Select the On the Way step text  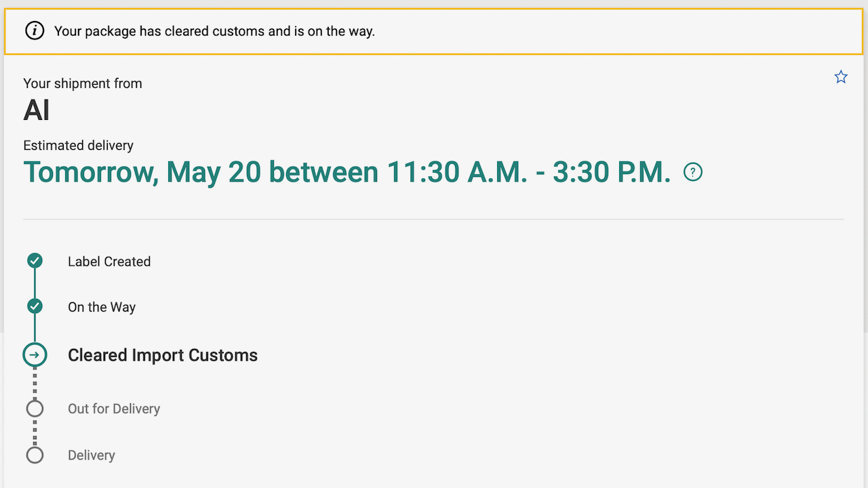(x=102, y=307)
